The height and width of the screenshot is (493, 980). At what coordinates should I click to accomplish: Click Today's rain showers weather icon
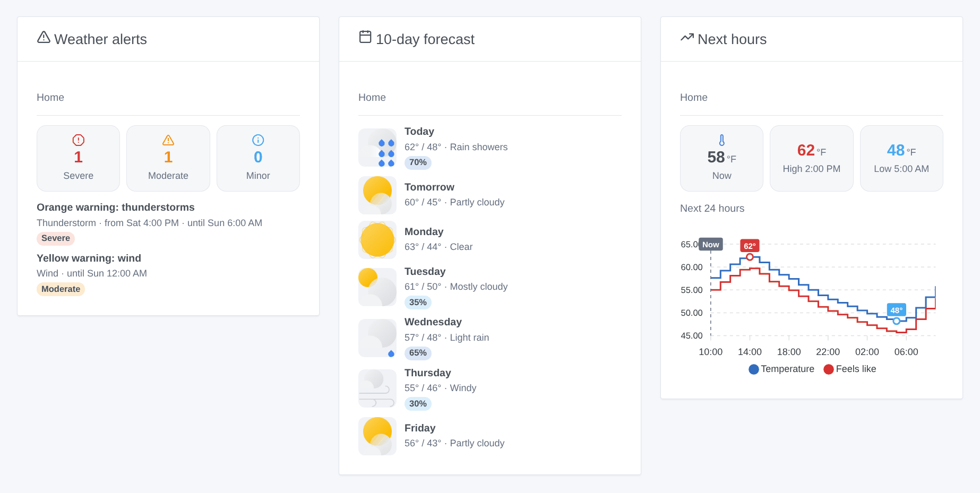377,148
